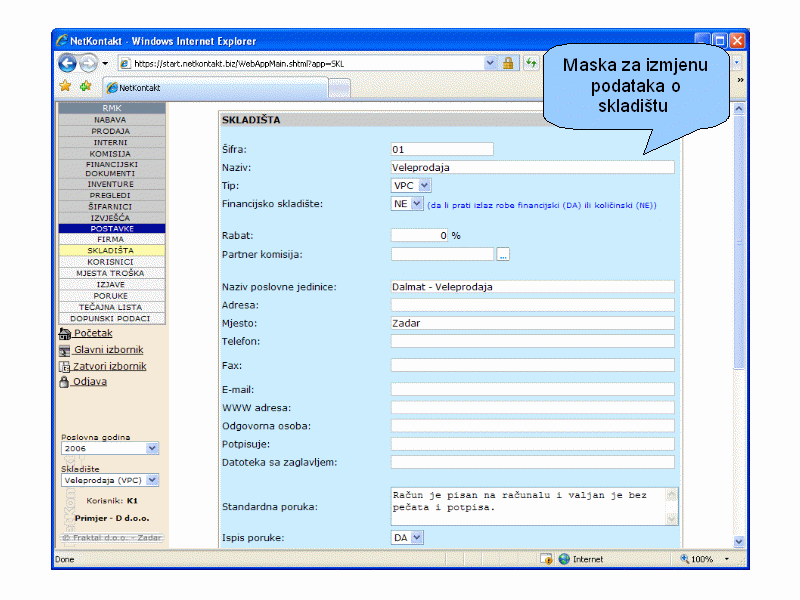Screen dimensions: 800x600
Task: Click the Naziv poslovne jedinice field
Action: click(533, 287)
